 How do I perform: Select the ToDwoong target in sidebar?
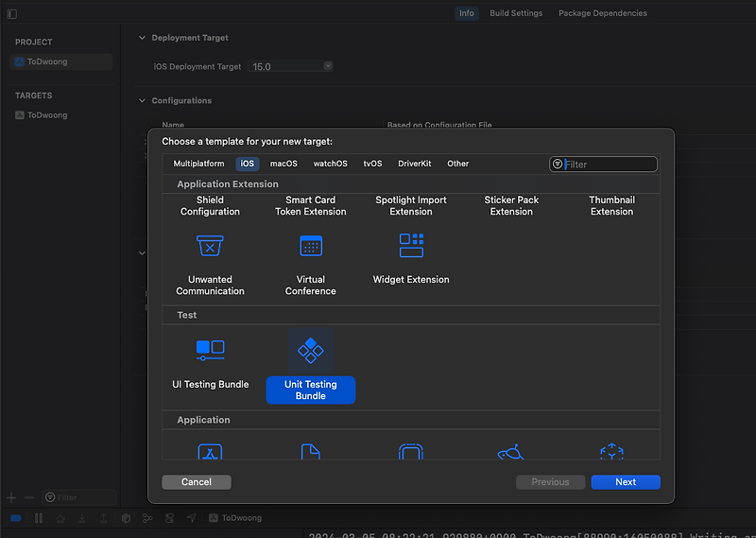click(x=47, y=115)
